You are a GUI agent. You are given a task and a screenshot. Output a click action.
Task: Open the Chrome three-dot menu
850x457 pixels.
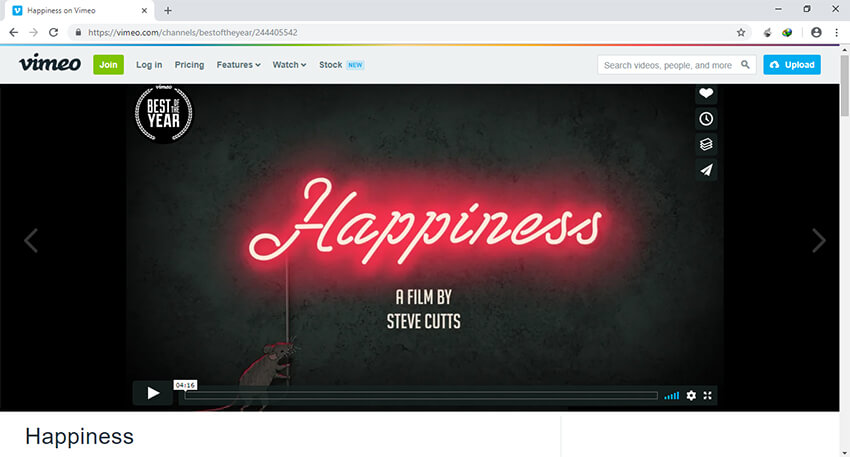coord(836,32)
